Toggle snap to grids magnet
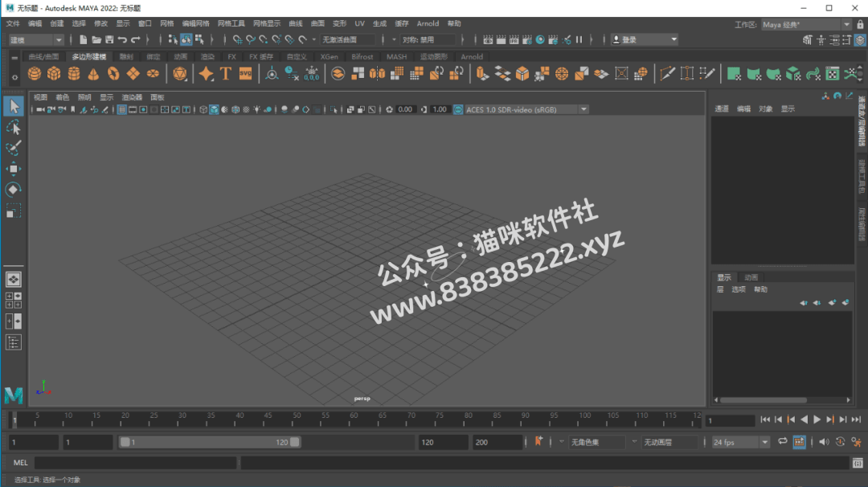This screenshot has width=868, height=487. click(x=237, y=40)
